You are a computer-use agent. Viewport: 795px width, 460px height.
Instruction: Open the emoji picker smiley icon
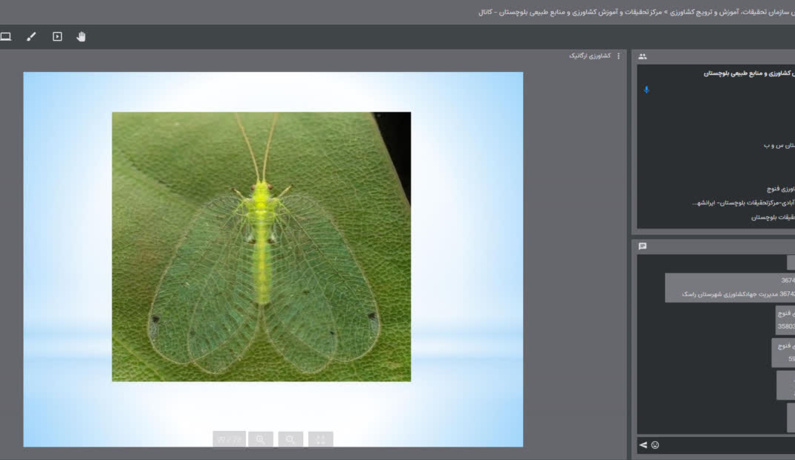[x=655, y=445]
